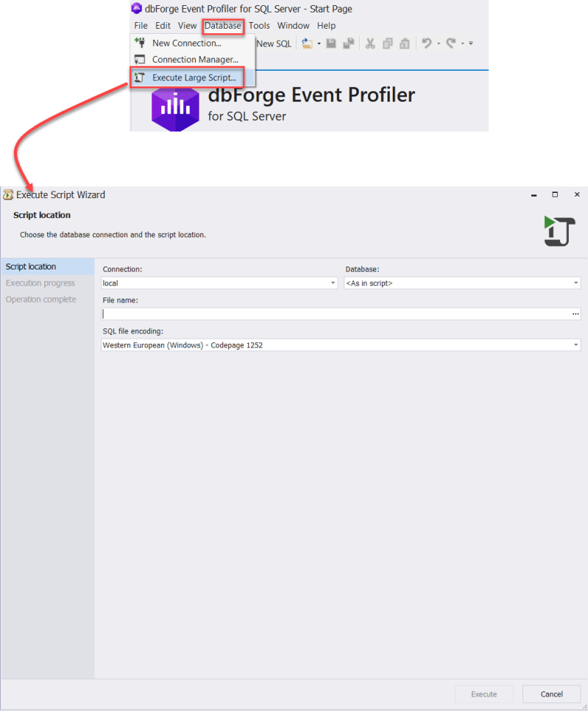Click the Save All toolbar icon
The image size is (588, 712).
click(348, 43)
